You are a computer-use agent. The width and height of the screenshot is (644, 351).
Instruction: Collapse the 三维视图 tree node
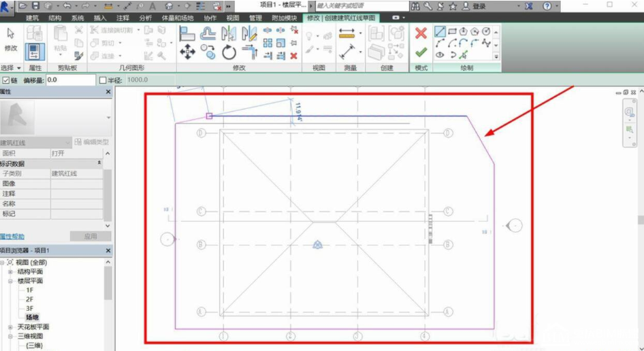tap(10, 336)
